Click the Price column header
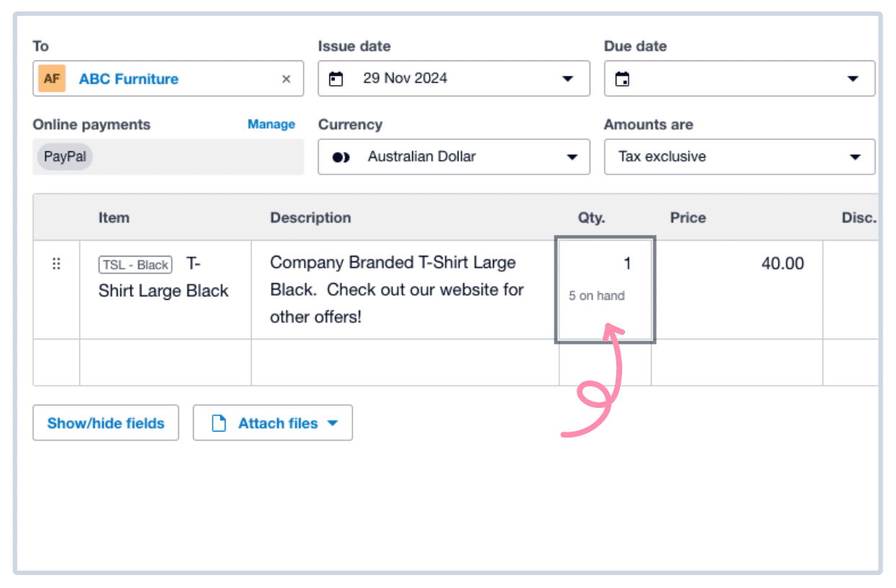 point(688,218)
